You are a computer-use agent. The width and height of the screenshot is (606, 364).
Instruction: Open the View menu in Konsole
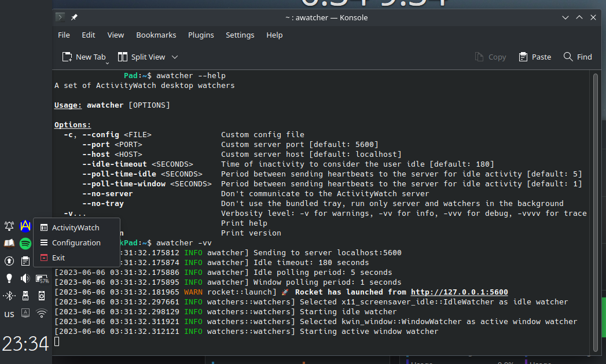tap(116, 35)
